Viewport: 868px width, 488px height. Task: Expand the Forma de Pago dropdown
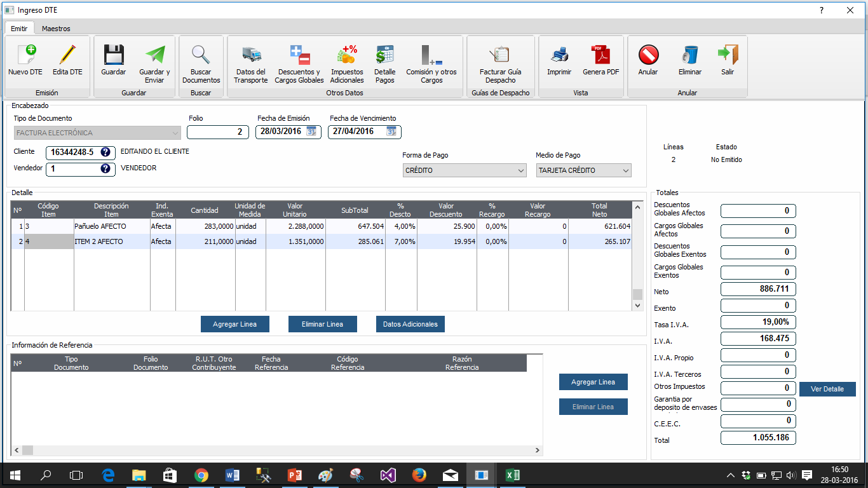(x=521, y=170)
